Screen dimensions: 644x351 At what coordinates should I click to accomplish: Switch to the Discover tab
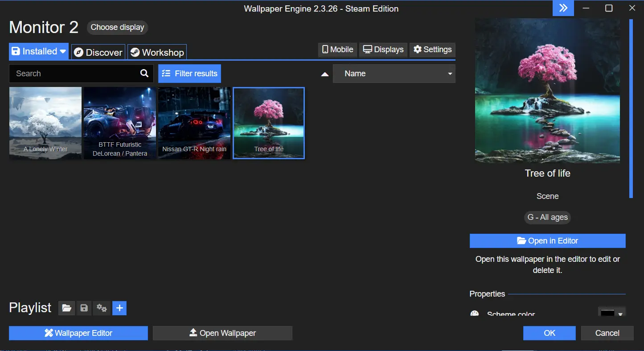tap(98, 52)
